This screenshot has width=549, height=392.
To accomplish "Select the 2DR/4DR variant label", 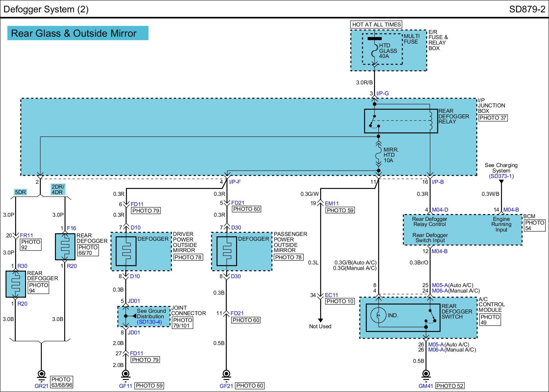I will pyautogui.click(x=57, y=189).
